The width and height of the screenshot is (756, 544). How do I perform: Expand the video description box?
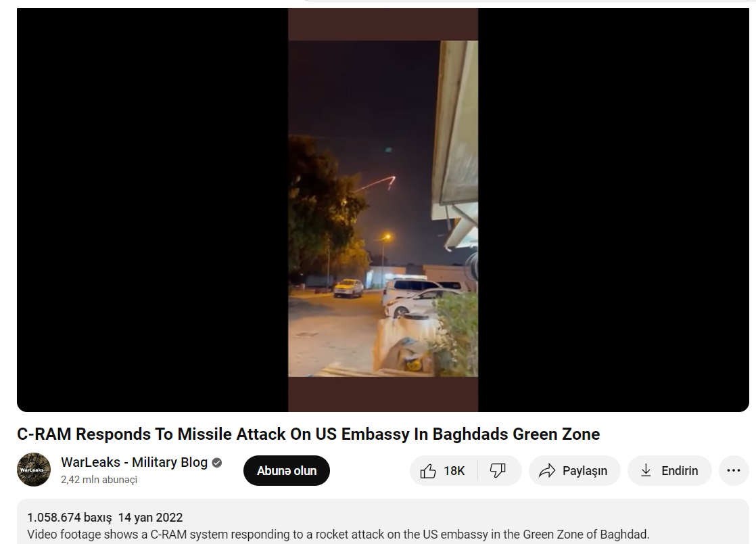(x=383, y=522)
